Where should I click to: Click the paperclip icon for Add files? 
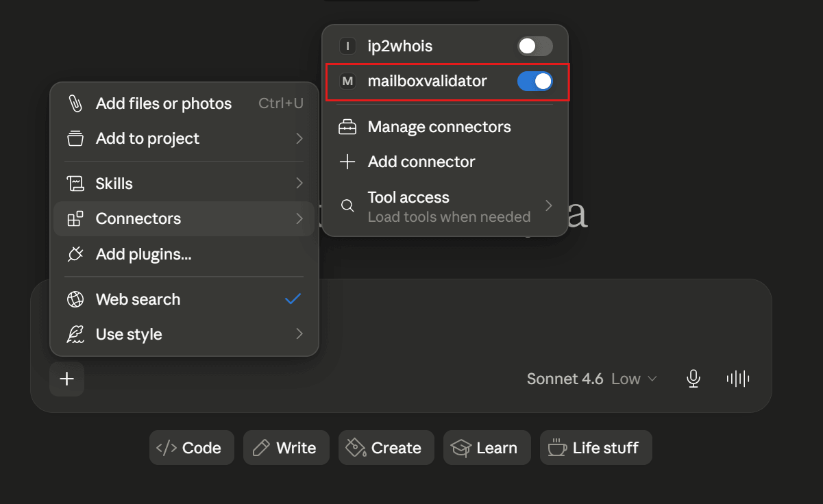tap(75, 103)
